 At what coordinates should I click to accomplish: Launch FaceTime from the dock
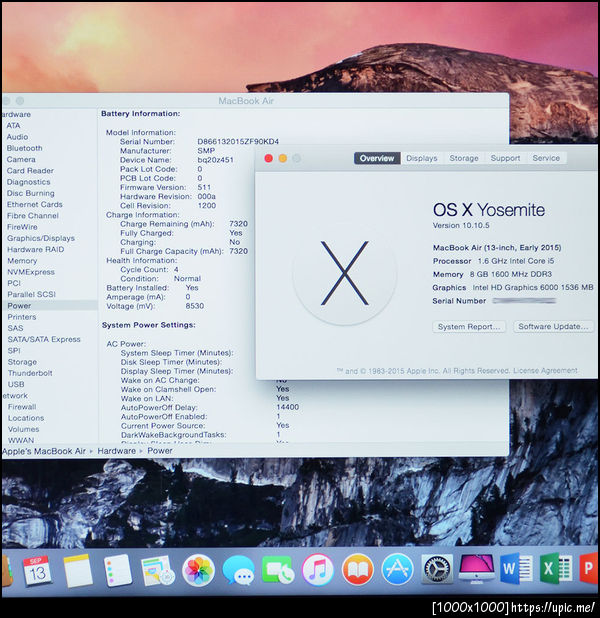coord(278,570)
